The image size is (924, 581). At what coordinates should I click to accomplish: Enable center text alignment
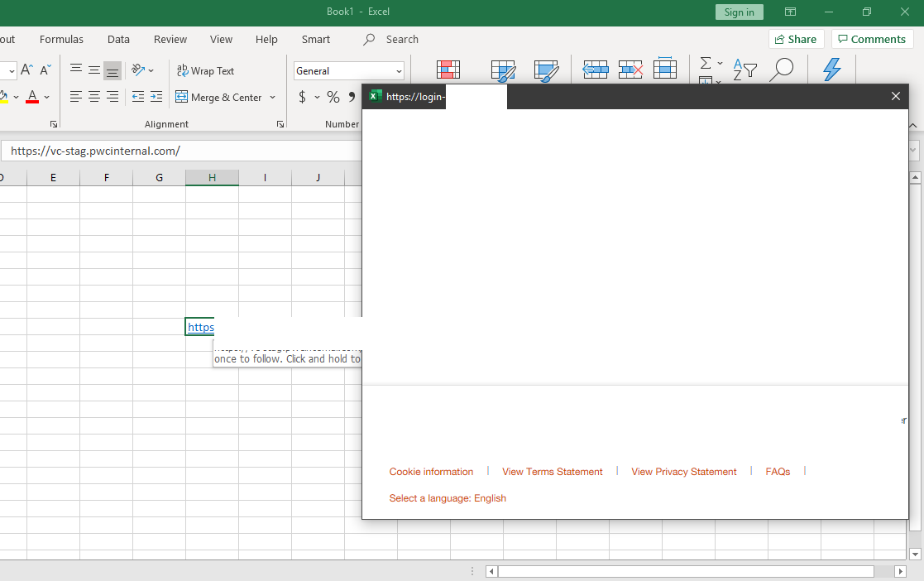coord(93,97)
